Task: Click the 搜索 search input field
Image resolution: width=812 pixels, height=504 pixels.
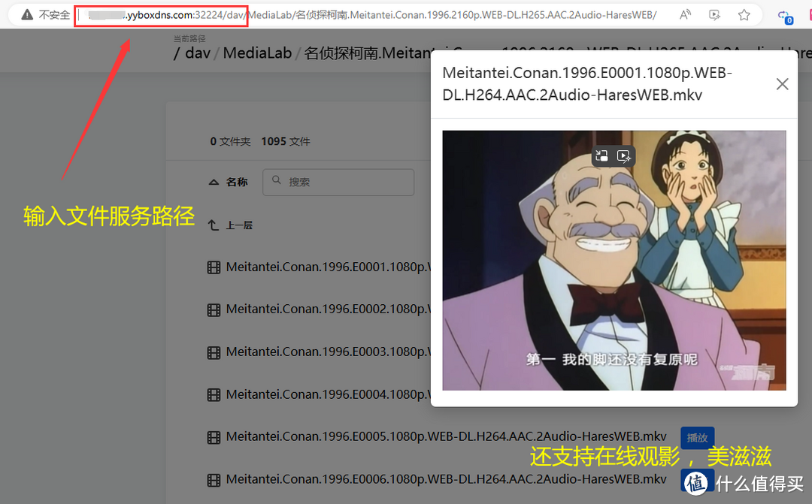Action: 338,182
